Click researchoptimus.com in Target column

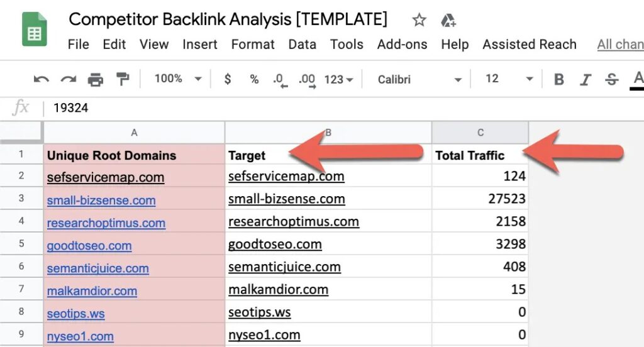[294, 221]
